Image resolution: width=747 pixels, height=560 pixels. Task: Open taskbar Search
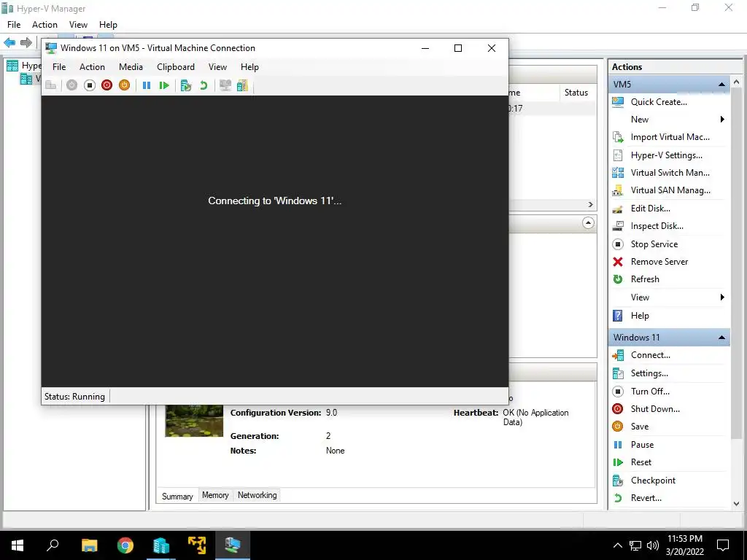coord(53,545)
